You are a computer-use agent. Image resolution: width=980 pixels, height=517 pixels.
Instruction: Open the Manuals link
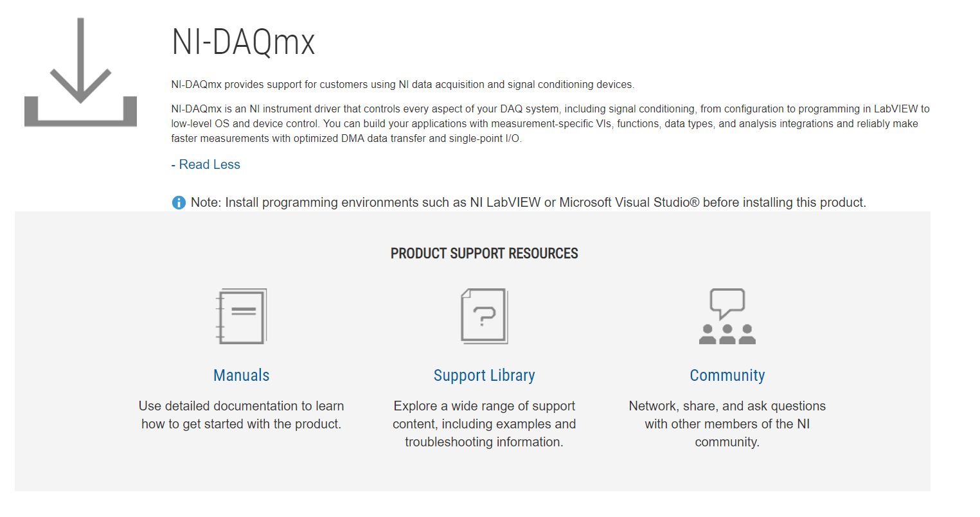242,376
